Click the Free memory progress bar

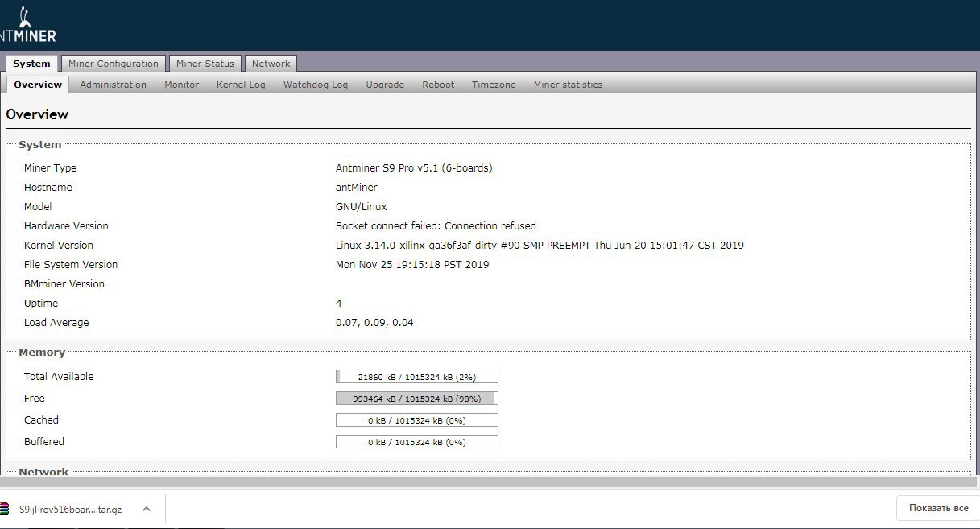pos(417,399)
